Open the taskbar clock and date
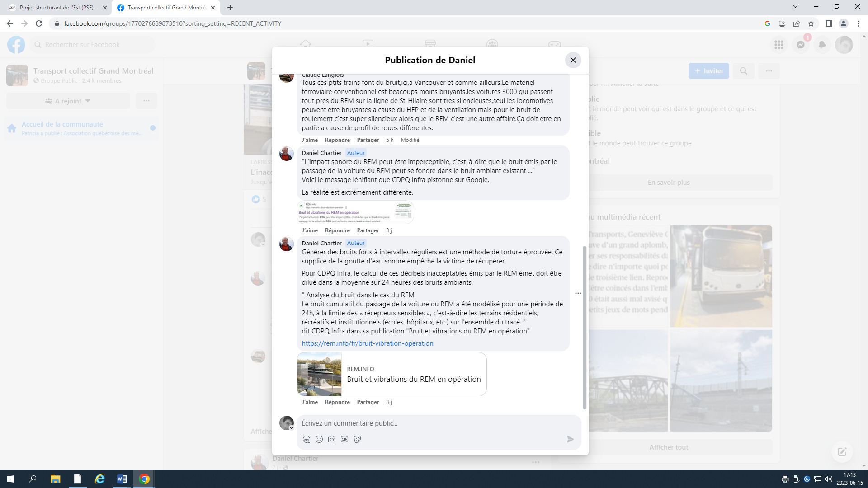The width and height of the screenshot is (868, 488). coord(849,479)
